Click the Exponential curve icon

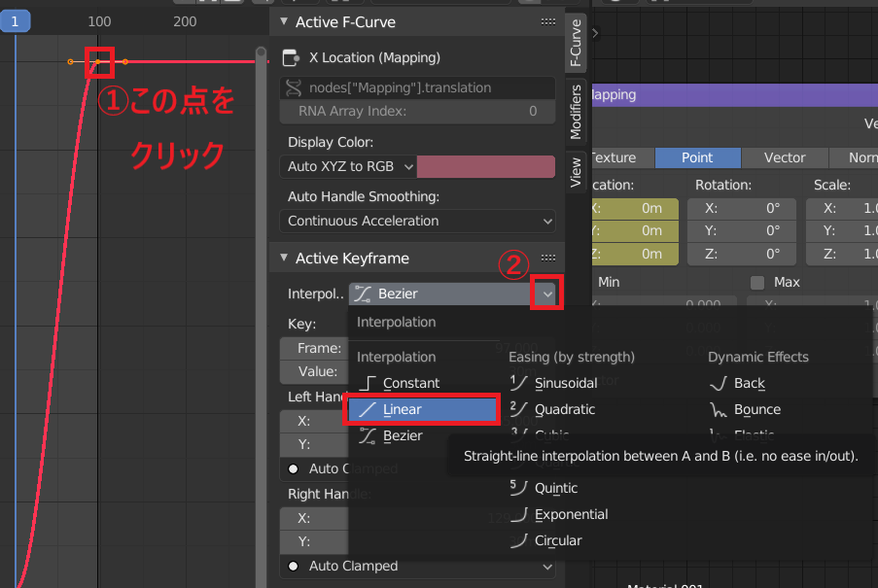[x=519, y=515]
